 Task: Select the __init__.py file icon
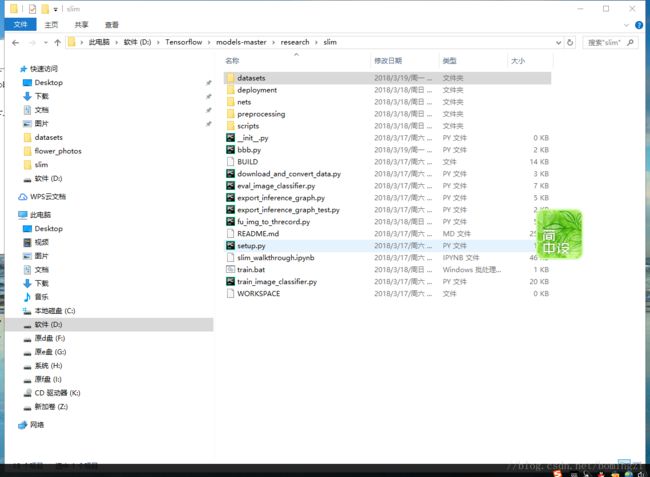(230, 138)
